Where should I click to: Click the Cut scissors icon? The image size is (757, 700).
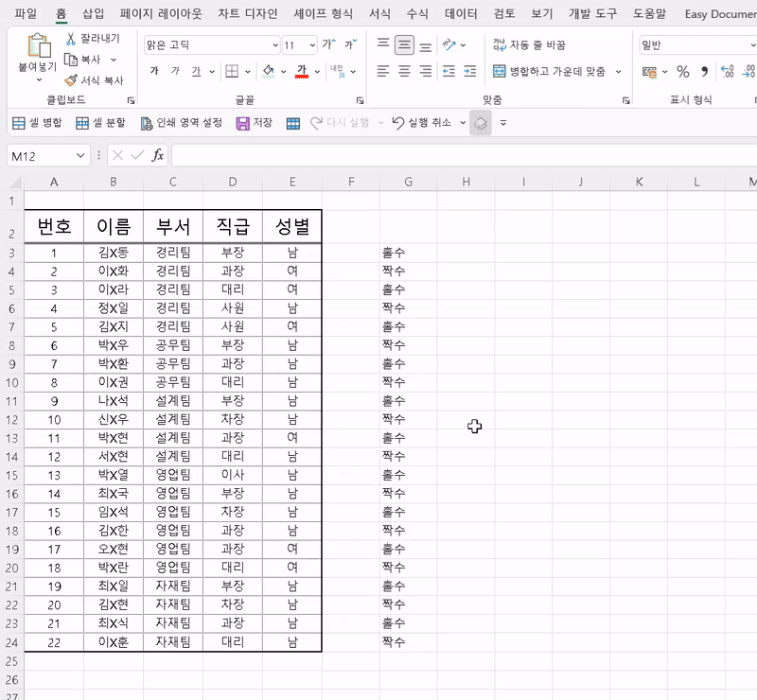(71, 39)
